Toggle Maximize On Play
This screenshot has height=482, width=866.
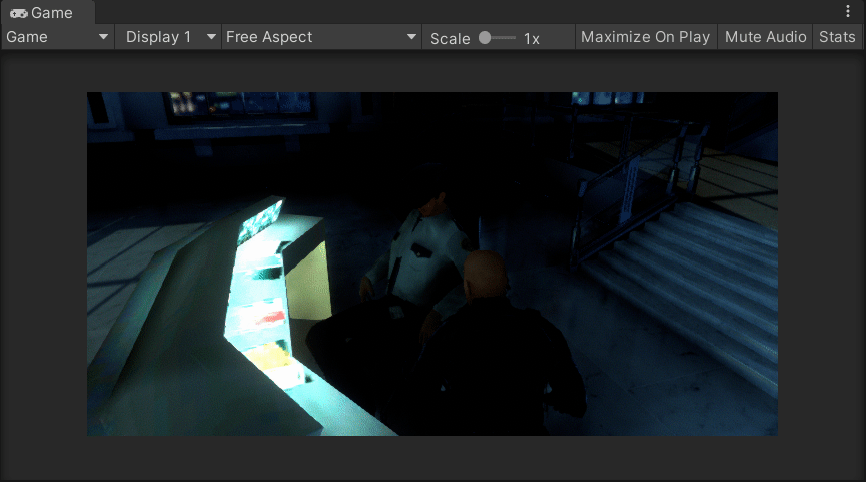646,37
